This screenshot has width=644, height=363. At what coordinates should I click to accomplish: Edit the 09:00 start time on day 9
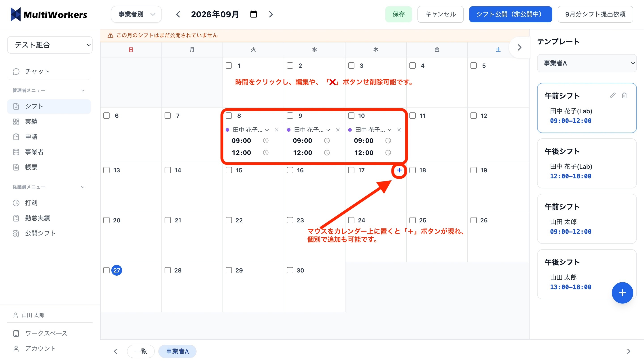coord(303,141)
